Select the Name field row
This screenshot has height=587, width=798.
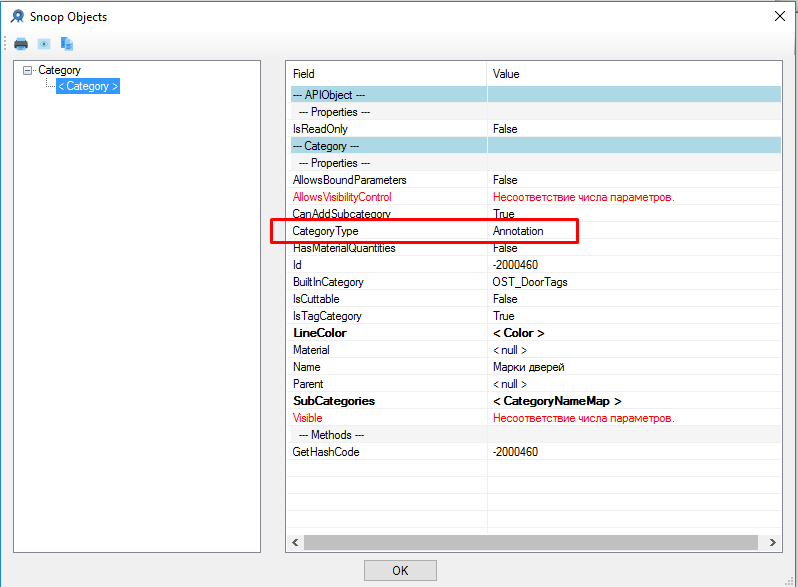[x=536, y=367]
